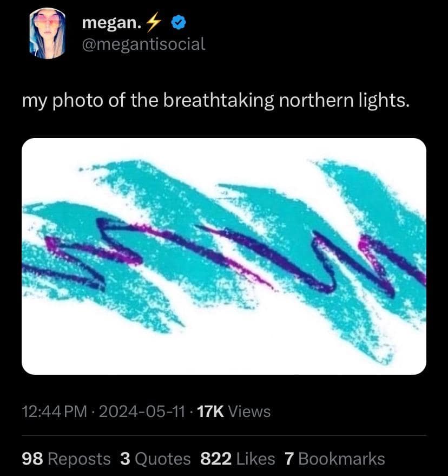Click the blue verified badge

click(x=177, y=22)
